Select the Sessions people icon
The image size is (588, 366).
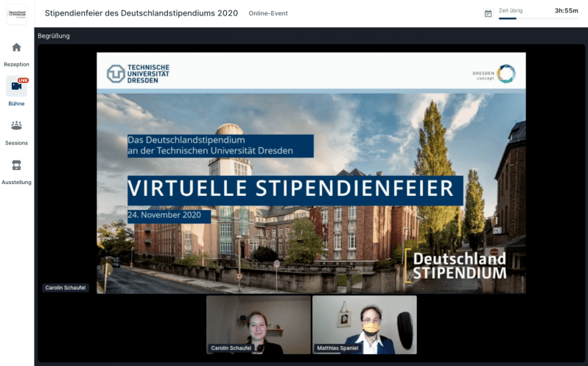(16, 126)
